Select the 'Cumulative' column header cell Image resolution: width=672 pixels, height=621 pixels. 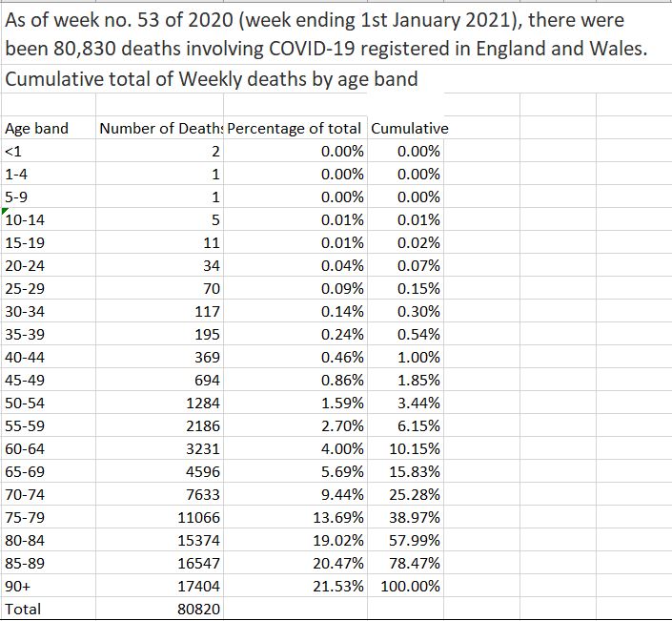coord(409,129)
